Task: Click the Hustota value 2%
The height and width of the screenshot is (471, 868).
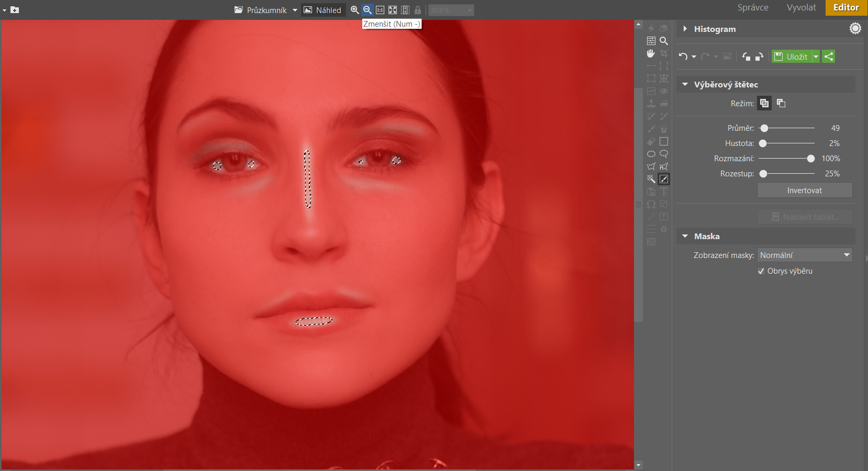Action: pos(834,143)
